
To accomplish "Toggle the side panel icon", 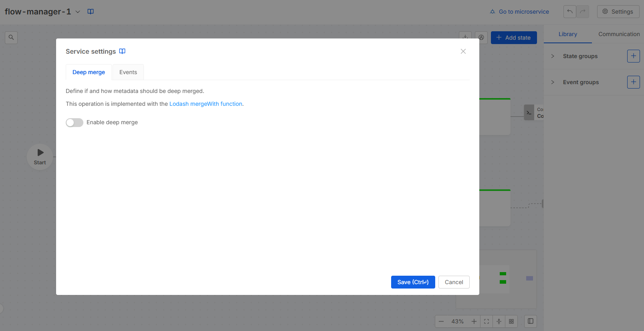I will coord(531,321).
